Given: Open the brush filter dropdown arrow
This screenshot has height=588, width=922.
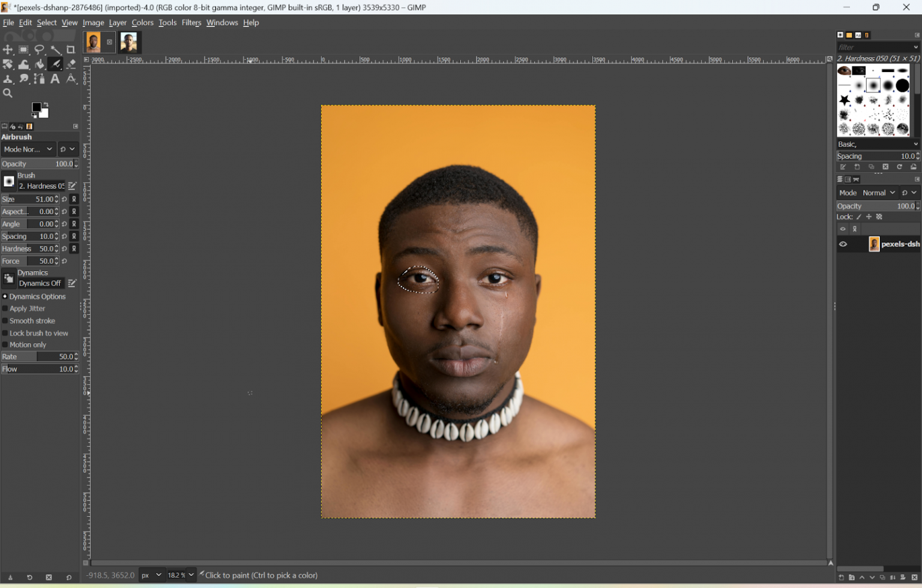Looking at the screenshot, I should (x=915, y=47).
